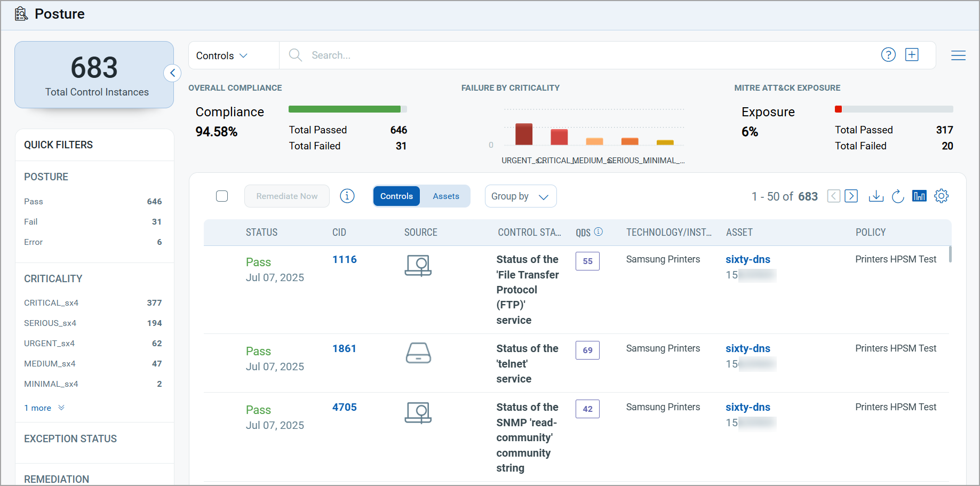Open table settings via the gear icon
The width and height of the screenshot is (980, 486).
[x=941, y=196]
